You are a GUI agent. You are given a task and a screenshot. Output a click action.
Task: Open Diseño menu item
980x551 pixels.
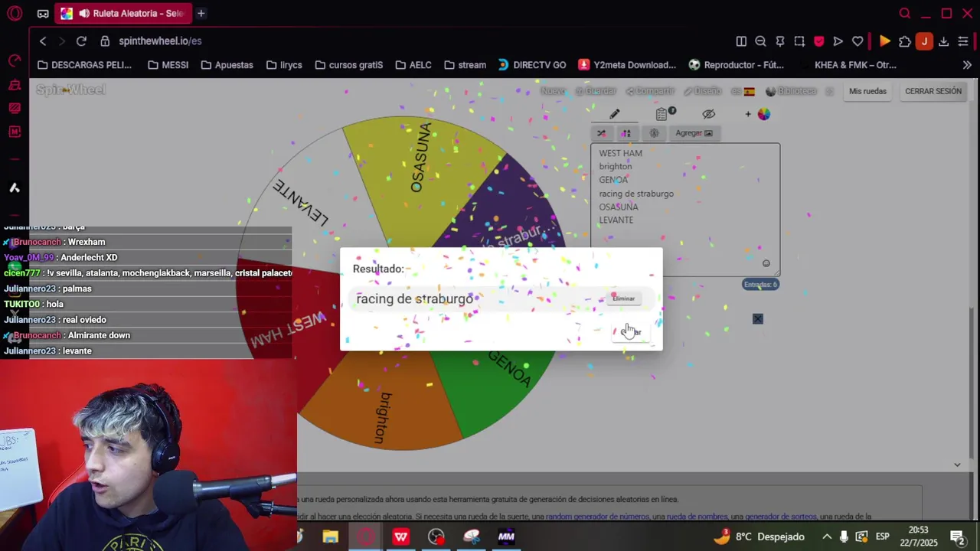703,91
